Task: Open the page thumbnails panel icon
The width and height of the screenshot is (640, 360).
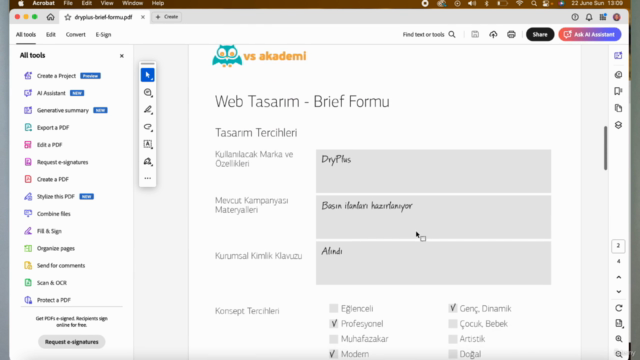Action: [x=618, y=108]
